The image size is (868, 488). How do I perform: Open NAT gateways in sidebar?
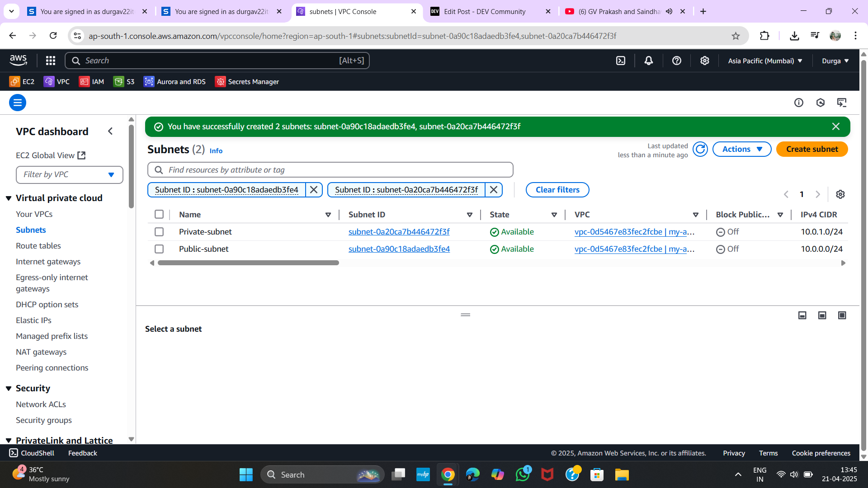point(41,352)
